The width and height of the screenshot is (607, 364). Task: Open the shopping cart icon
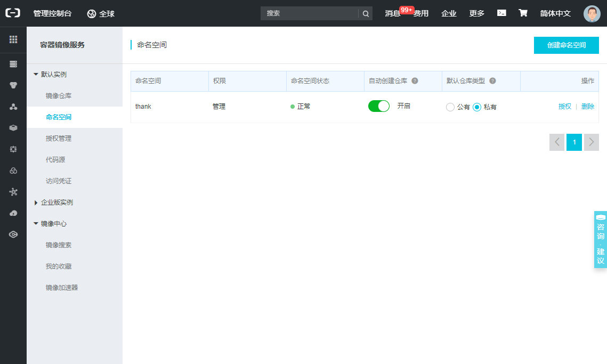(x=523, y=13)
